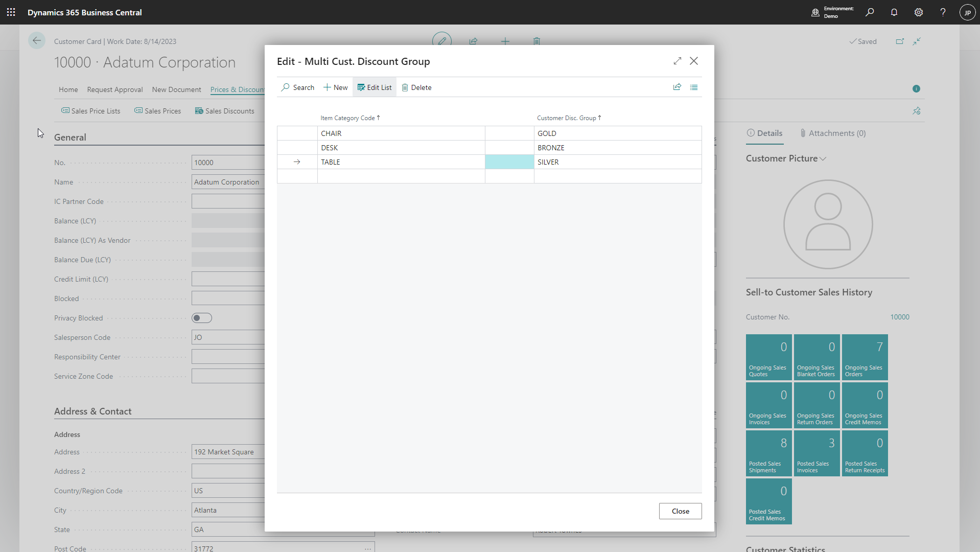Open the Posted Sales Return Receipts tile
Screen dimensions: 980x552
click(x=865, y=453)
